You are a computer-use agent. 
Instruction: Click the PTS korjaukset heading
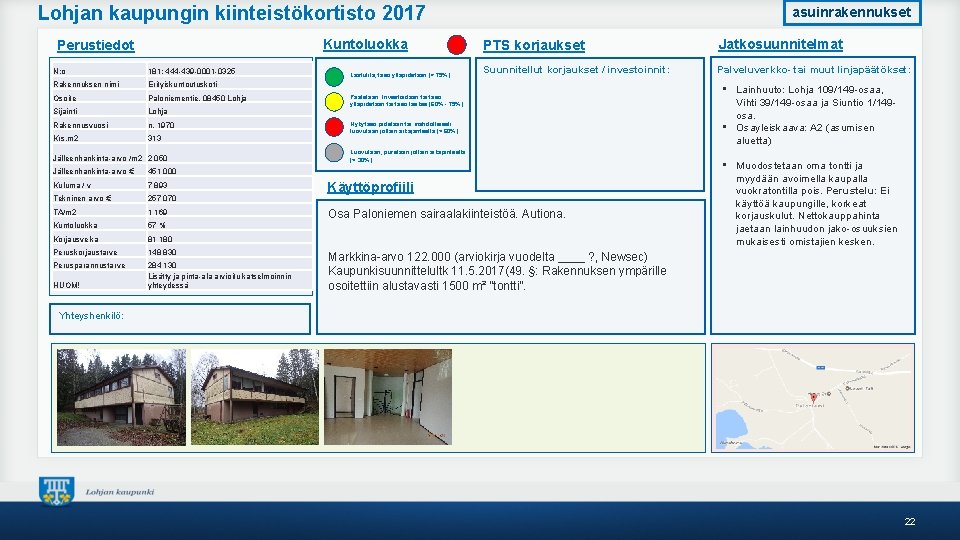pos(533,45)
